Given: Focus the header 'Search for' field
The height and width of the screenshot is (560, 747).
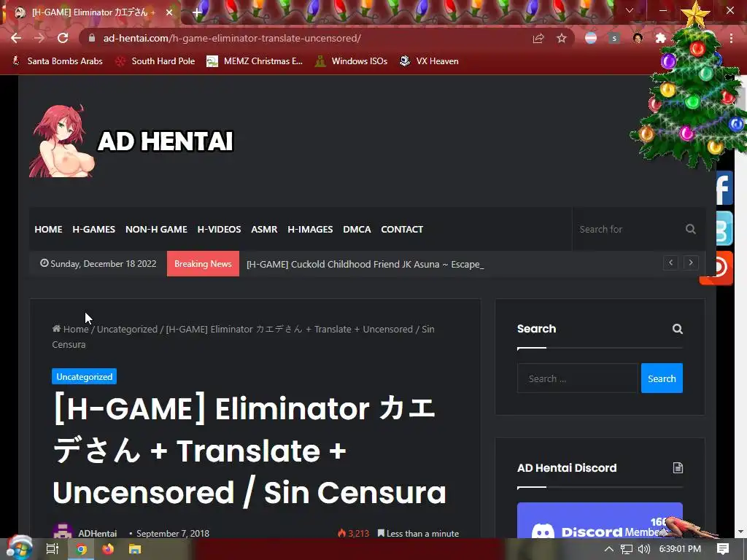Looking at the screenshot, I should click(629, 229).
